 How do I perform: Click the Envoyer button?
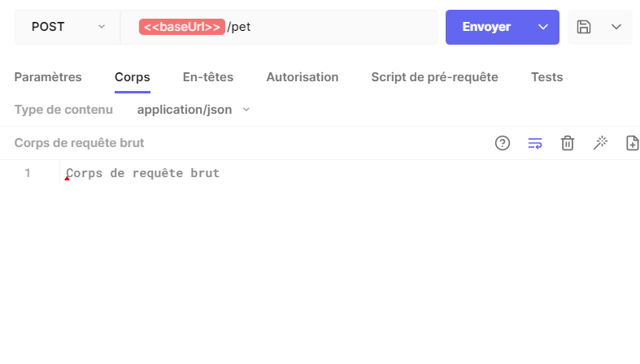click(x=486, y=27)
